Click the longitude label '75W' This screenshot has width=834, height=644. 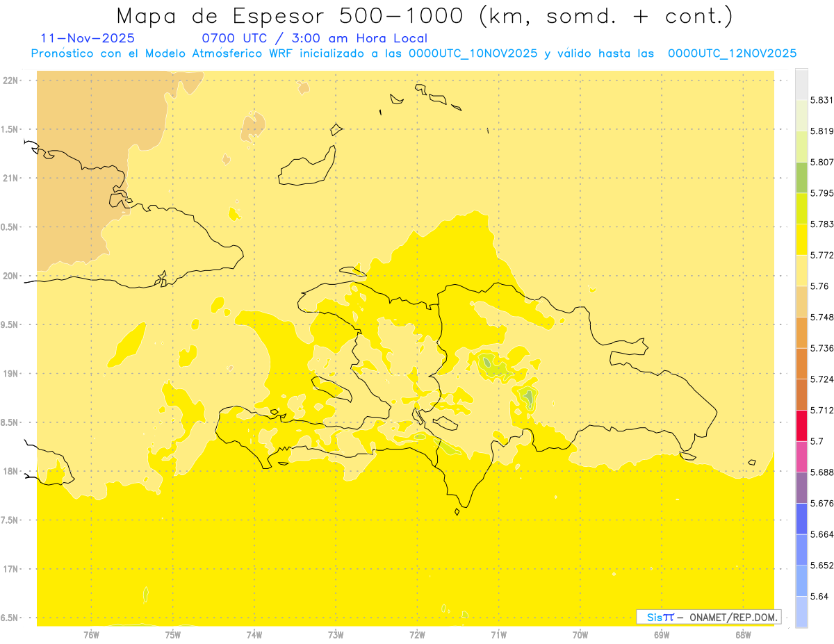click(173, 635)
